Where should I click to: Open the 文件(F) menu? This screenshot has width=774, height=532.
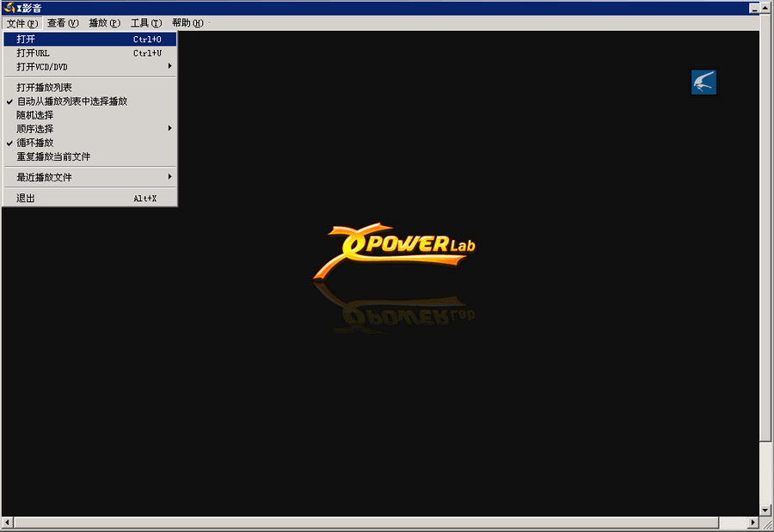tap(21, 23)
